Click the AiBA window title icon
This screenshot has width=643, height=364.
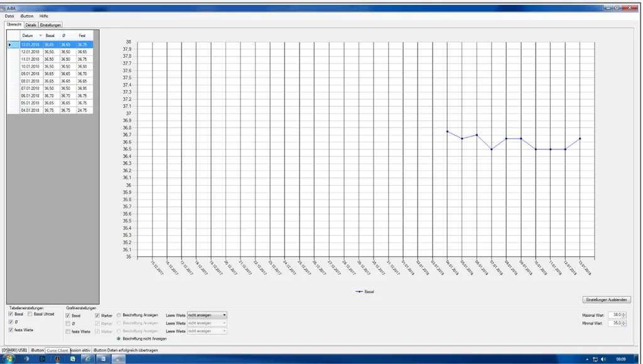pos(3,8)
